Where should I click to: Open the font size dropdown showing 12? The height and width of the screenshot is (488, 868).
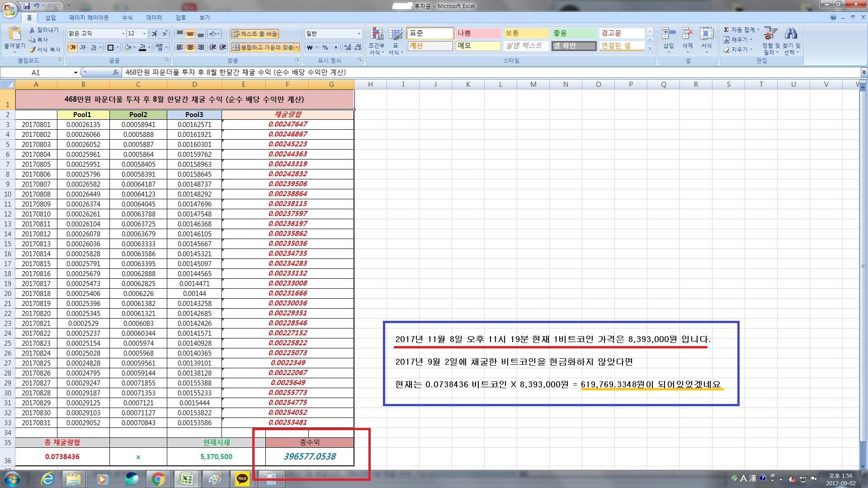pos(144,34)
